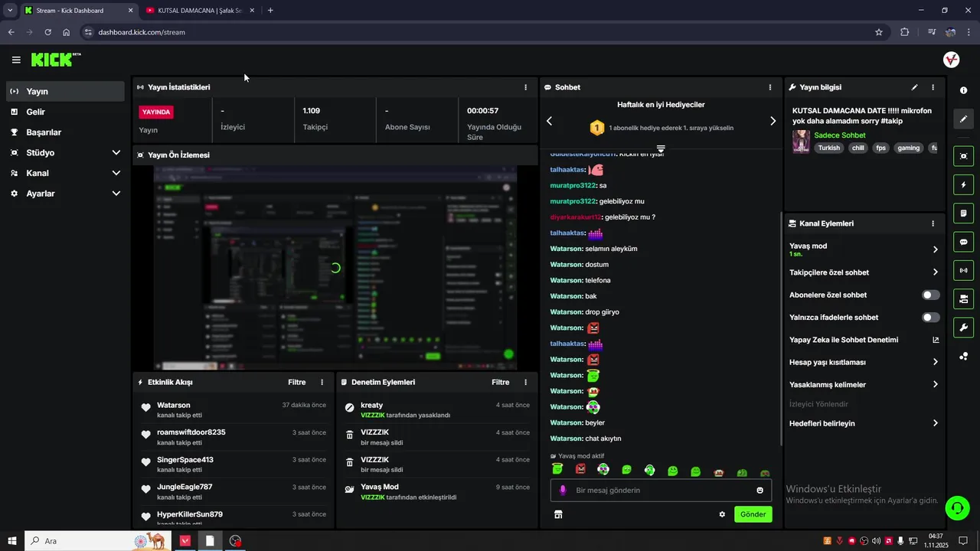Screen dimensions: 980x551
Task: Click Filtre in Etkinlik Akışı panel
Action: tap(296, 382)
